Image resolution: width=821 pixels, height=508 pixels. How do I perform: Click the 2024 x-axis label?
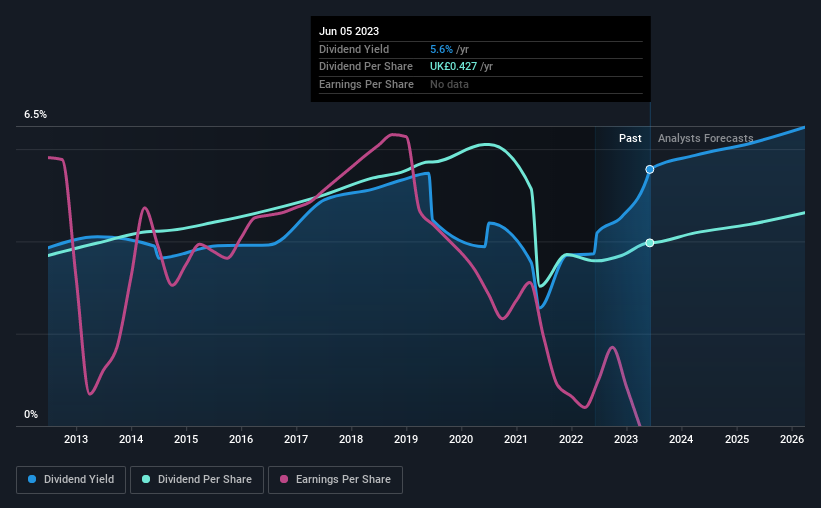[681, 439]
